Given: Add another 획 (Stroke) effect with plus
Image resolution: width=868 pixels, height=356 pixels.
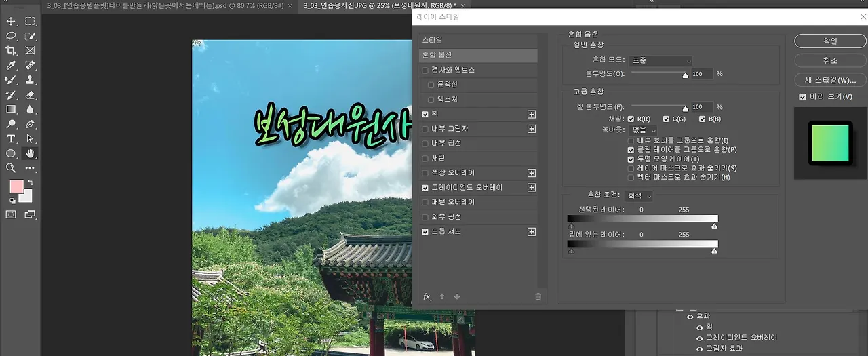Looking at the screenshot, I should tap(532, 115).
